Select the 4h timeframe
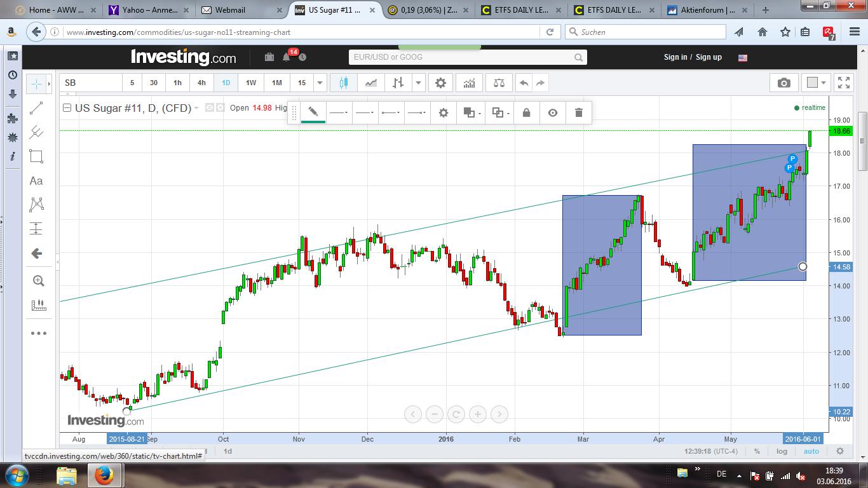The width and height of the screenshot is (868, 488). (201, 83)
